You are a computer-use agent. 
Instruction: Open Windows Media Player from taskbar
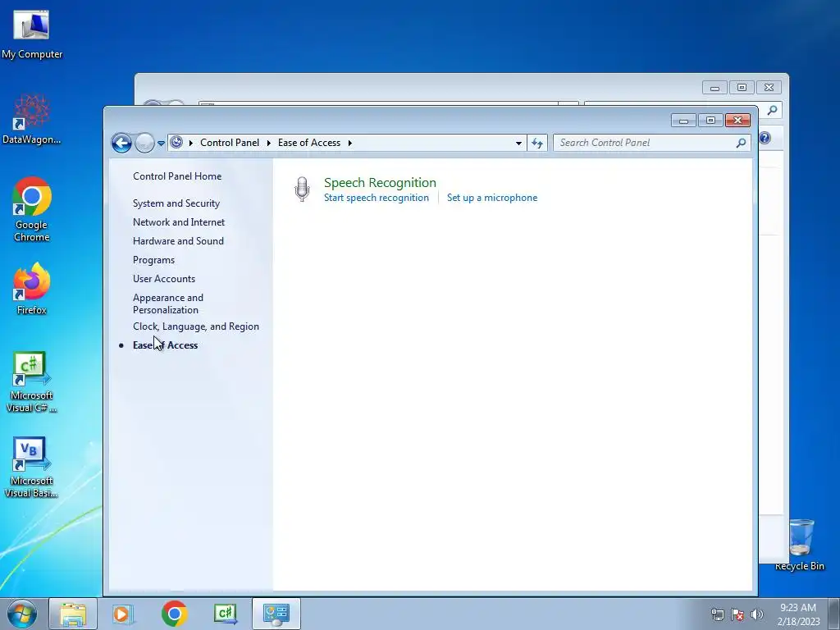click(x=122, y=614)
